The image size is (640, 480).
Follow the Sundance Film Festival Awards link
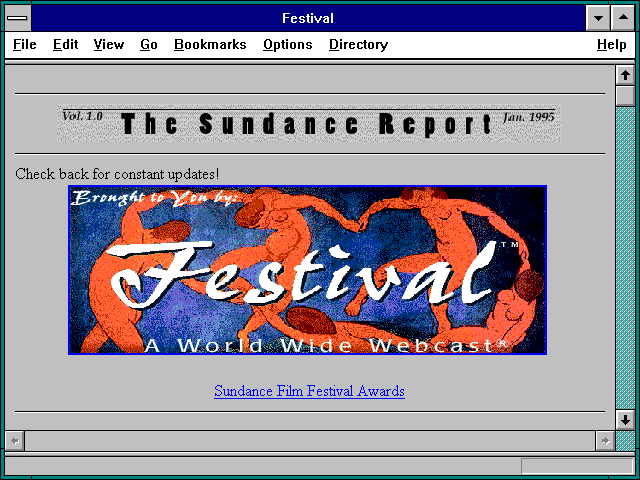coord(309,391)
